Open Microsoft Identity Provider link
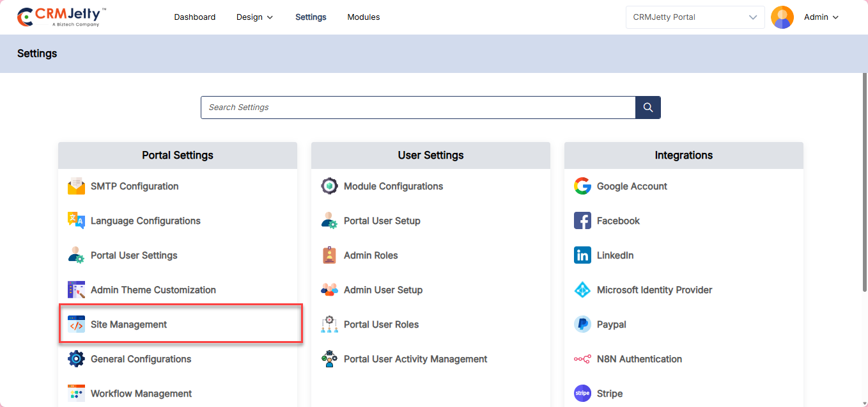 [x=654, y=290]
